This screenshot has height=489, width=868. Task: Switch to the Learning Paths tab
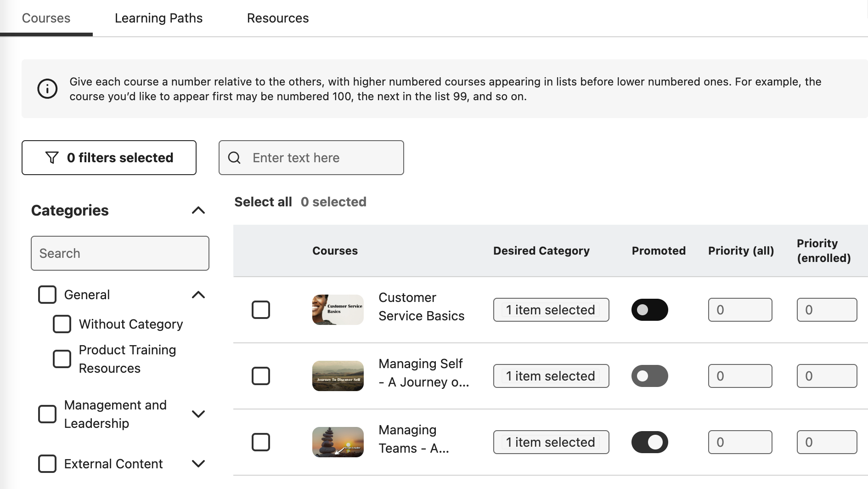coord(158,18)
